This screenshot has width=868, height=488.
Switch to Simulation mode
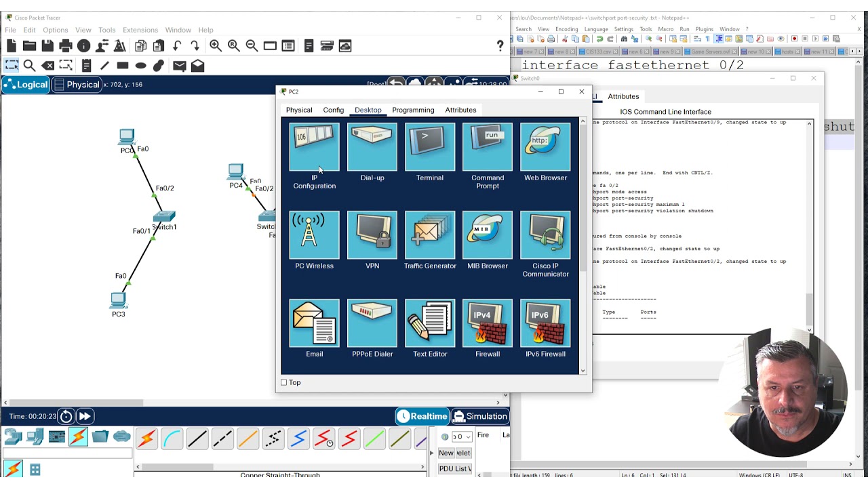tap(479, 416)
